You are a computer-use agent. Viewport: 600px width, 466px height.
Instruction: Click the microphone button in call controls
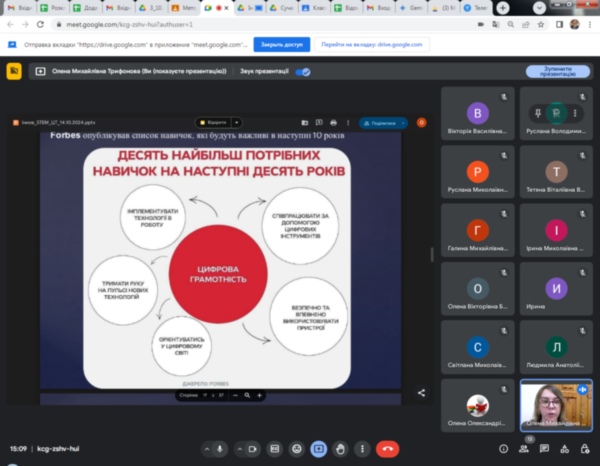point(220,449)
